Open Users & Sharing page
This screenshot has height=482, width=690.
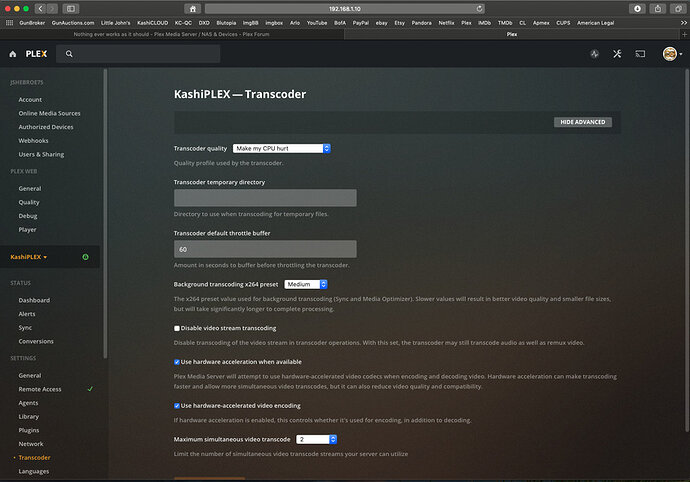tap(41, 155)
